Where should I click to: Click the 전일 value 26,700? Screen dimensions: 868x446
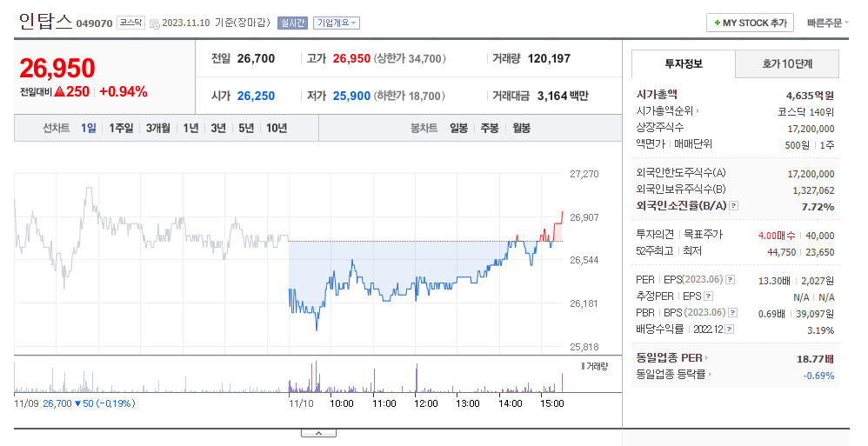(256, 58)
